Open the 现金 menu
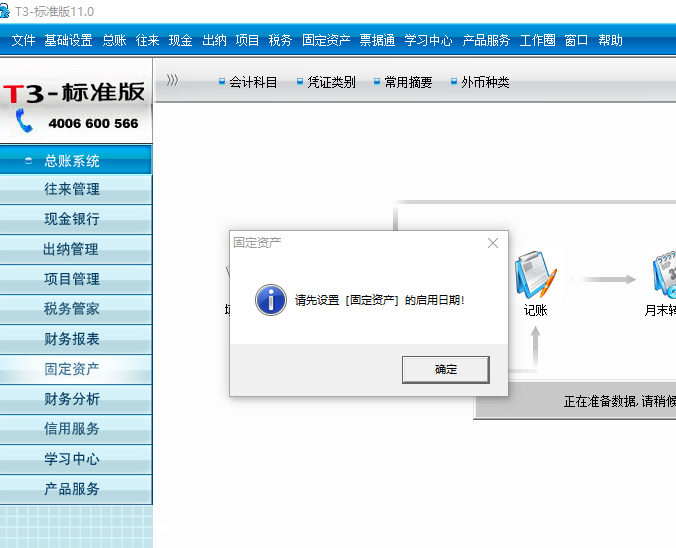676x548 pixels. tap(181, 40)
